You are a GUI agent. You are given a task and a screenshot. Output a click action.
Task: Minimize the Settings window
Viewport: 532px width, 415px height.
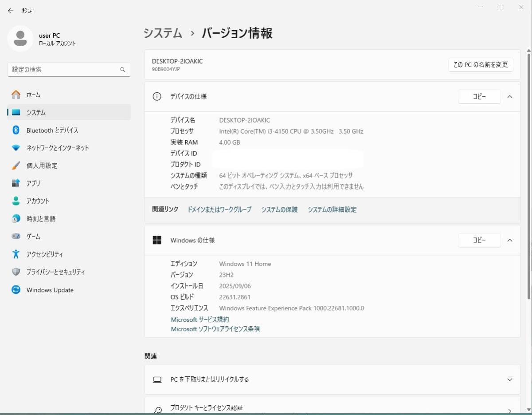click(x=481, y=7)
